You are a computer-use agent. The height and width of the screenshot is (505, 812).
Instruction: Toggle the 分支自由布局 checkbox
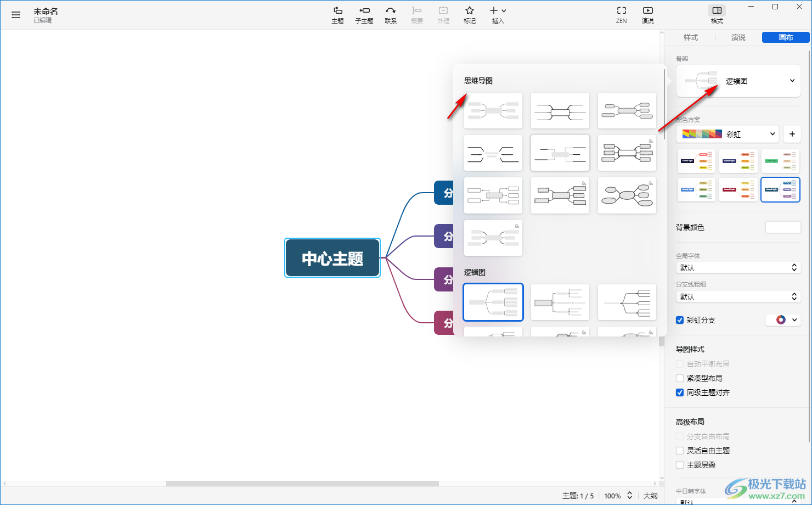(680, 436)
